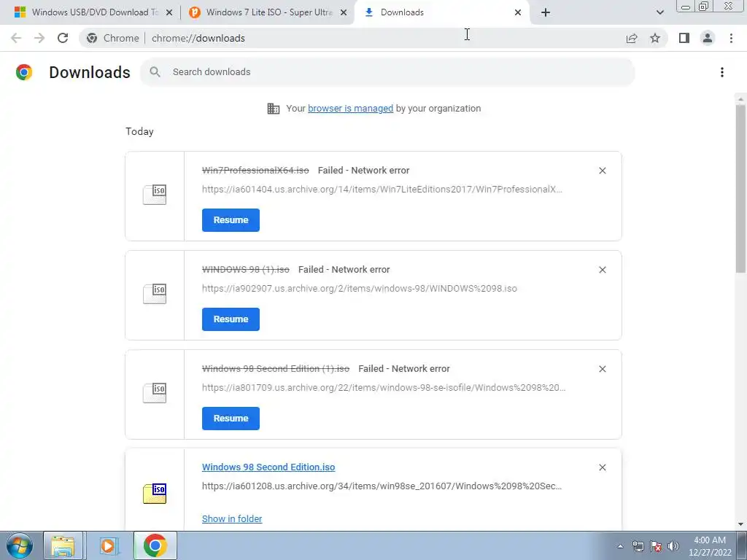Click the managed organization building icon
The image size is (747, 560).
coord(274,109)
